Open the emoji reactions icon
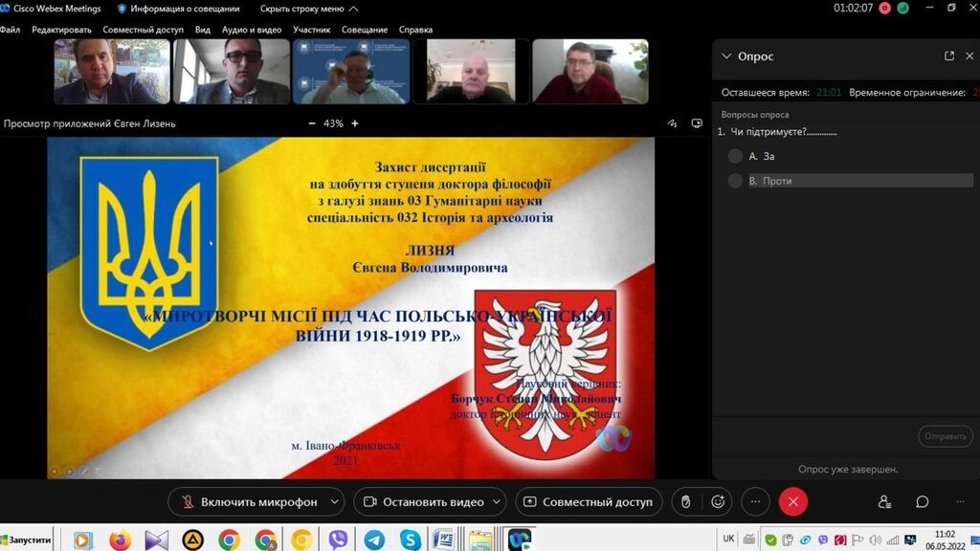The height and width of the screenshot is (551, 980). pyautogui.click(x=718, y=501)
